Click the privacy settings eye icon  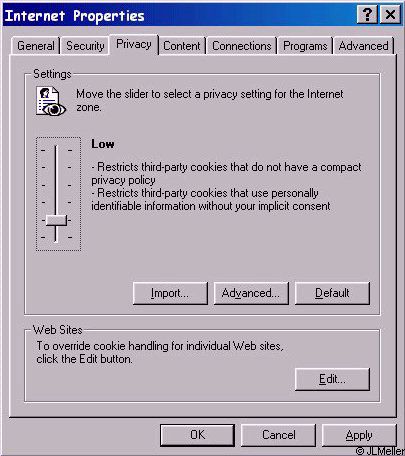51,101
